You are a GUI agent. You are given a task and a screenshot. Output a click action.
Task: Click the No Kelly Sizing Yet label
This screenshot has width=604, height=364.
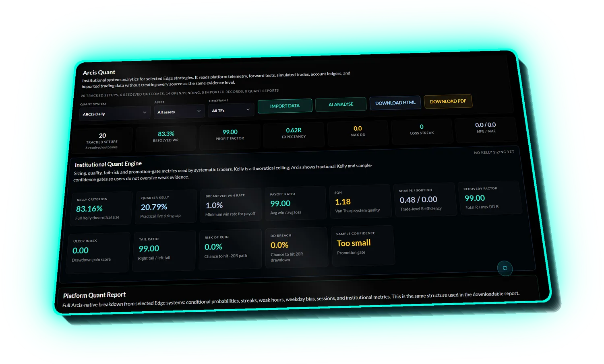click(494, 152)
